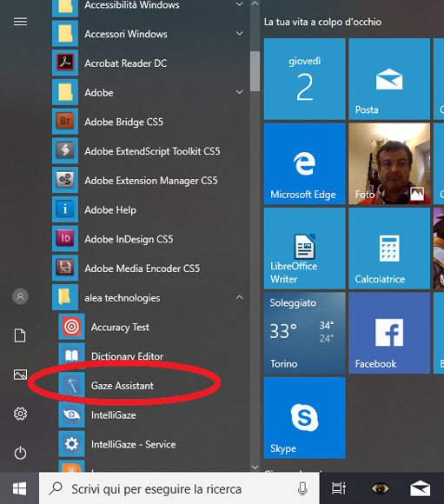Click the taskbar search field
The image size is (444, 504).
point(179,489)
